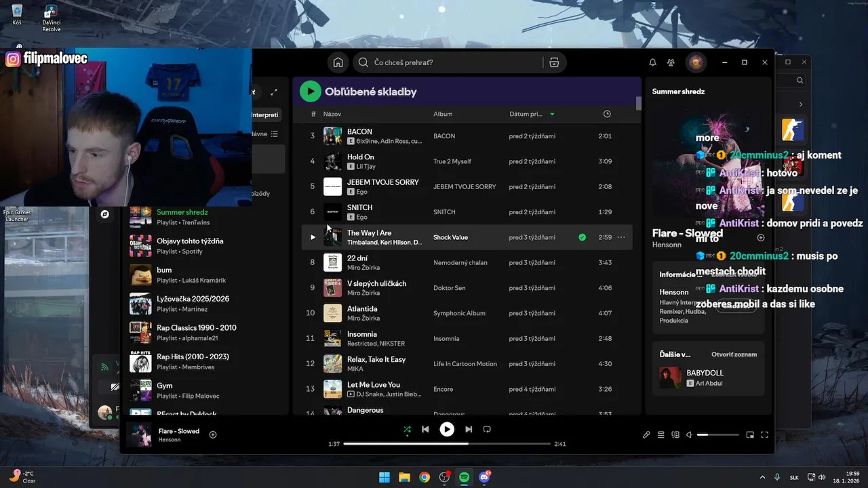Play the Obľúbené skladby playlist
The width and height of the screenshot is (868, 488).
click(x=311, y=91)
